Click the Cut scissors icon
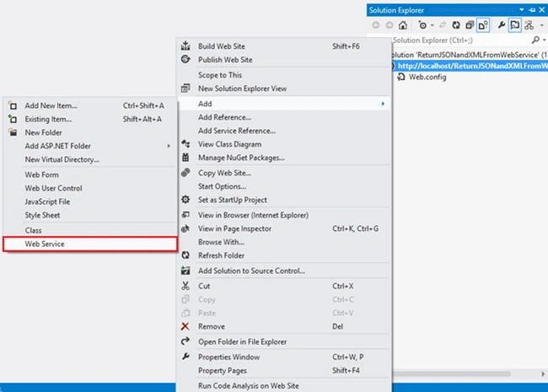This screenshot has height=392, width=548. click(x=185, y=286)
